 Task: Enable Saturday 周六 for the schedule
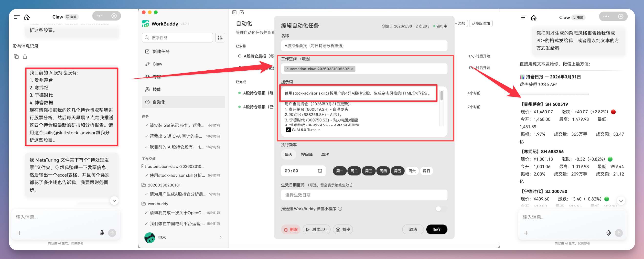pos(412,171)
